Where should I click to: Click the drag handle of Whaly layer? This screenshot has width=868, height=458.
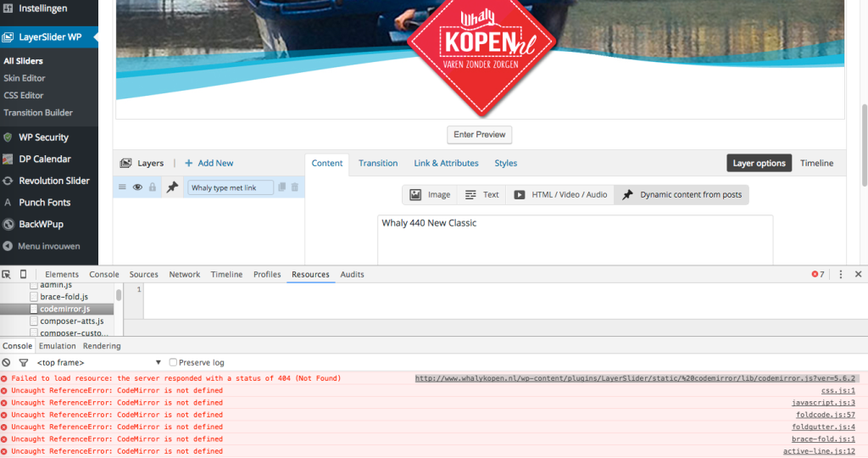tap(122, 187)
